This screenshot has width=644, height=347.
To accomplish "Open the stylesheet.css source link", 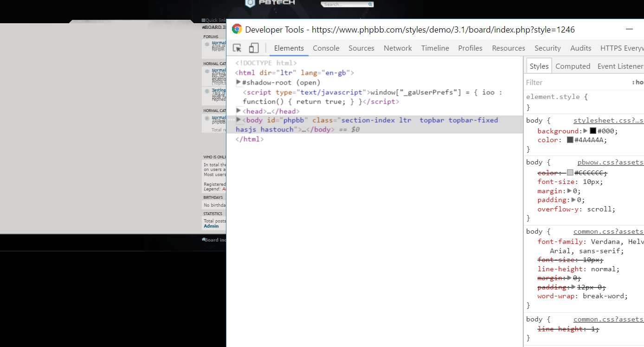I will 608,120.
